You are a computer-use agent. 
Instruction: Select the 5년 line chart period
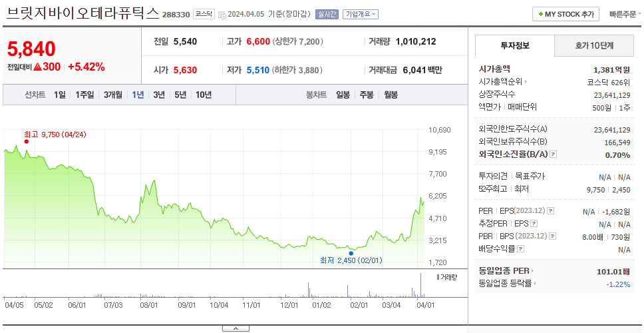(x=180, y=95)
